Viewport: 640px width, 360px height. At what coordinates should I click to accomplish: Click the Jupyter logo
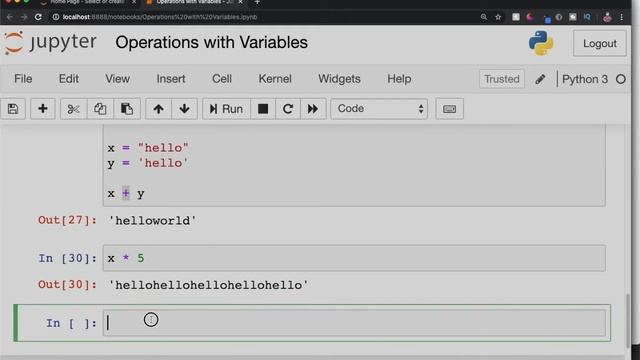pyautogui.click(x=50, y=42)
